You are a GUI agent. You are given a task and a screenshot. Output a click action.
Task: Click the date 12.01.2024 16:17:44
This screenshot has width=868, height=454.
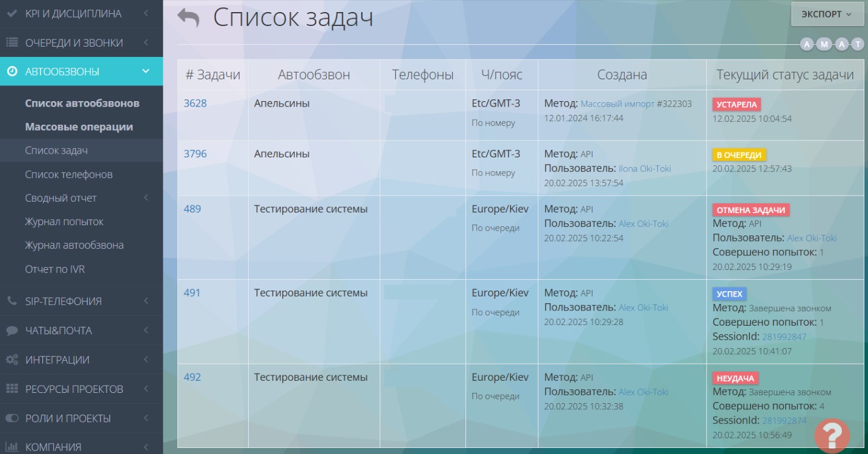tap(584, 118)
